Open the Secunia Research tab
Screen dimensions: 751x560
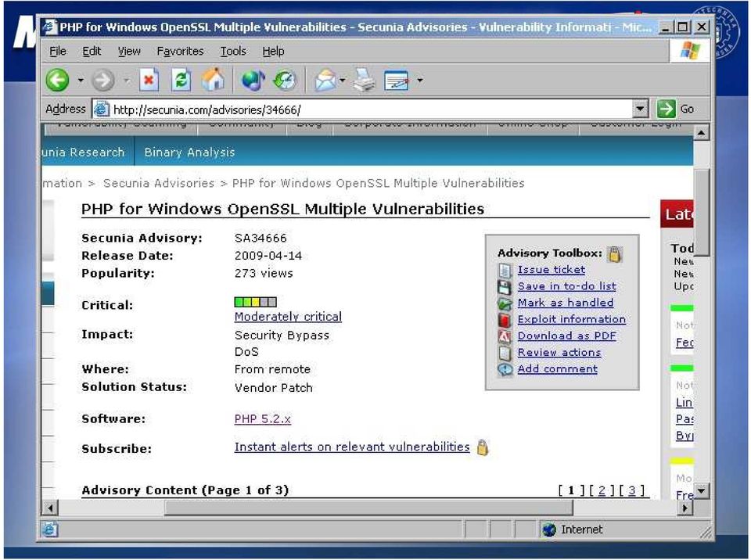tap(84, 153)
